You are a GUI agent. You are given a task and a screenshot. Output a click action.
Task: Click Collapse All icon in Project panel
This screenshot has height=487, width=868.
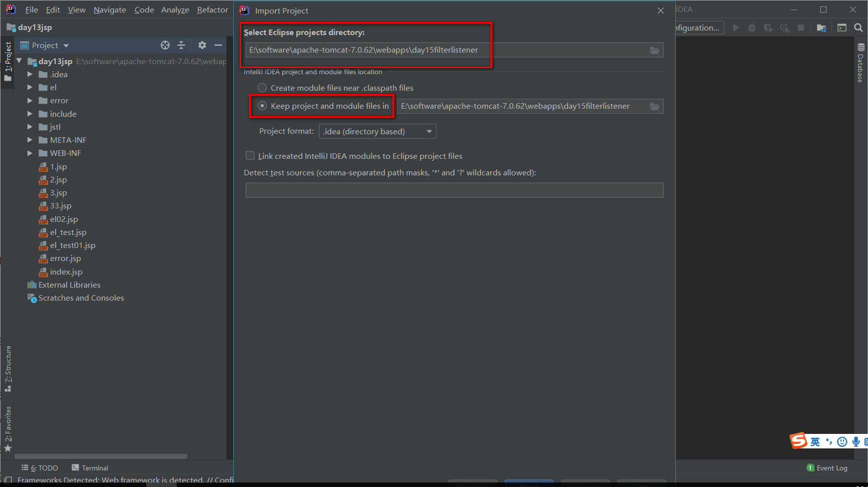pyautogui.click(x=181, y=45)
